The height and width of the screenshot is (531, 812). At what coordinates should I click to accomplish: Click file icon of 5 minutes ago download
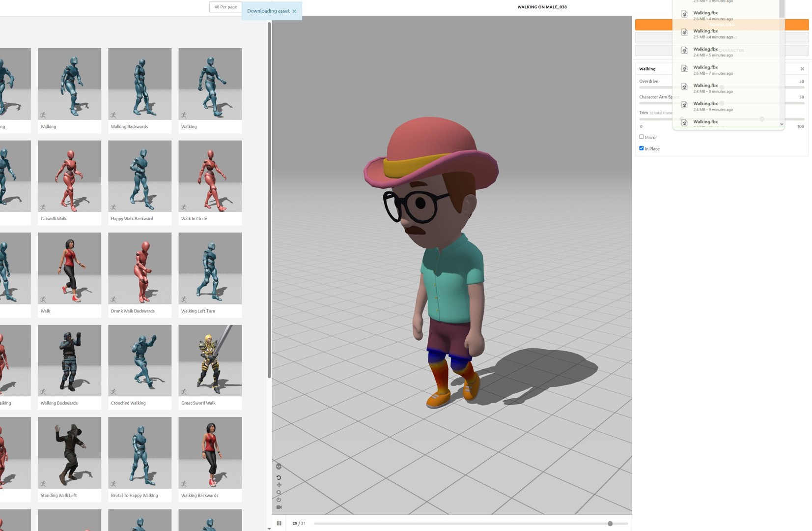pyautogui.click(x=684, y=50)
